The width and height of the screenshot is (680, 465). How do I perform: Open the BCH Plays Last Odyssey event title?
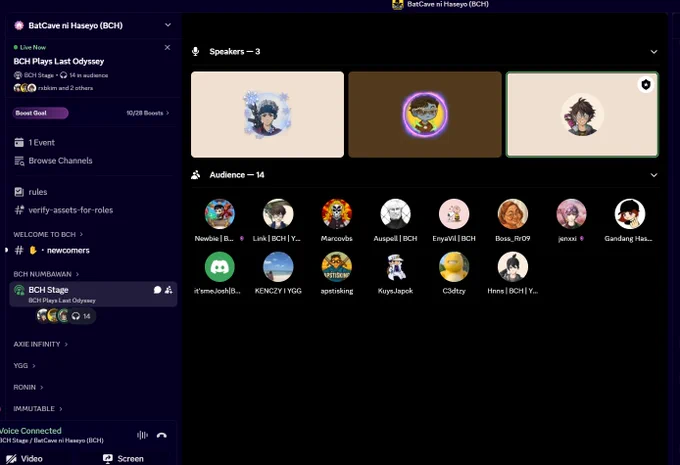[x=59, y=61]
